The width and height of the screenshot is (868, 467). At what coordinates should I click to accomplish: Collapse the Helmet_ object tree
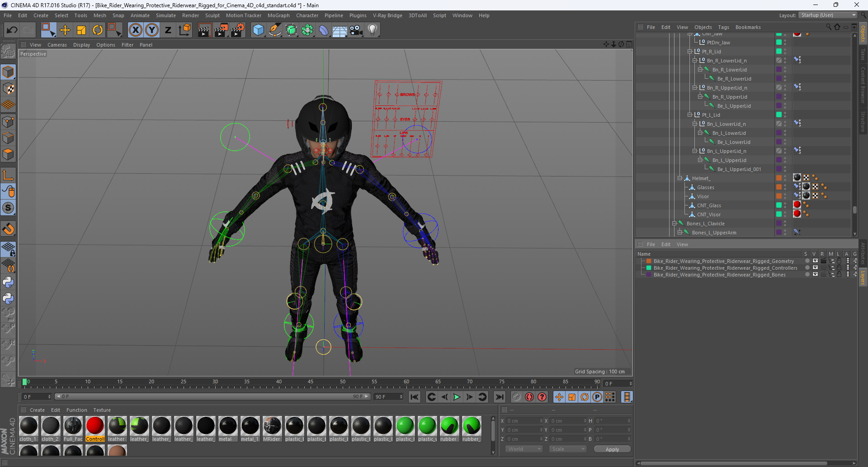[x=679, y=178]
